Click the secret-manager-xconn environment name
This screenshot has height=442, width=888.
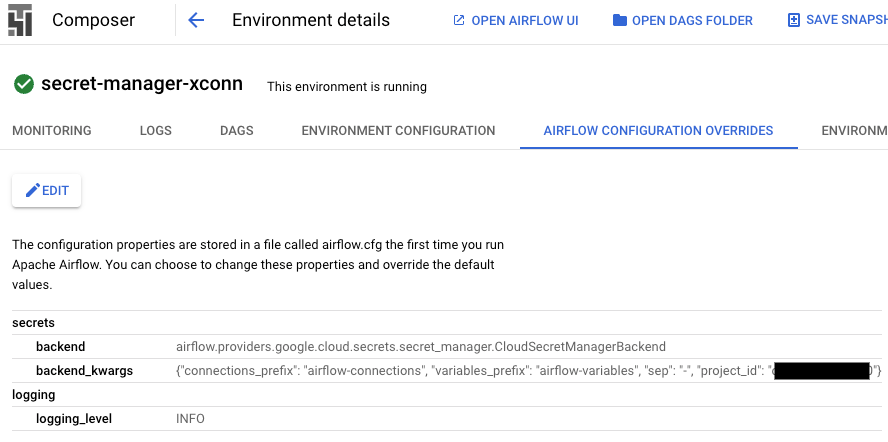[x=142, y=84]
